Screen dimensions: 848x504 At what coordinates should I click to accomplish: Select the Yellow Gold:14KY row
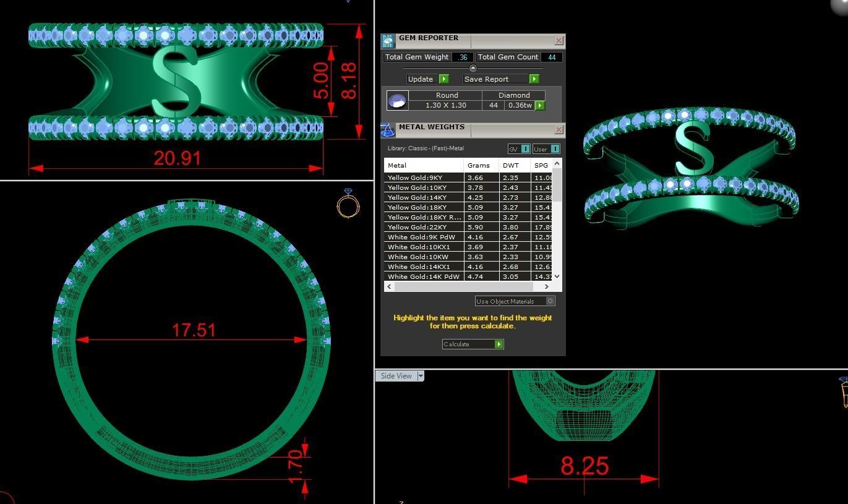[468, 197]
